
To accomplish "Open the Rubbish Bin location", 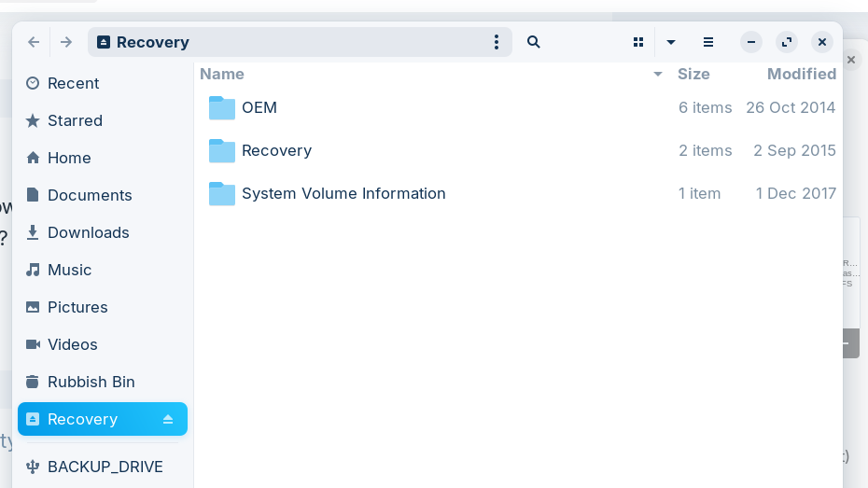I will click(91, 382).
